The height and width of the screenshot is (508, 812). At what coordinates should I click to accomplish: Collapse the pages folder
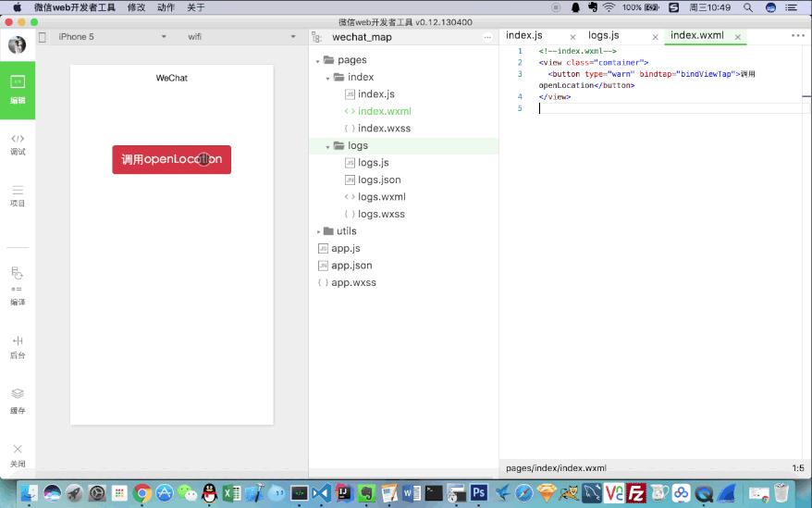[317, 61]
